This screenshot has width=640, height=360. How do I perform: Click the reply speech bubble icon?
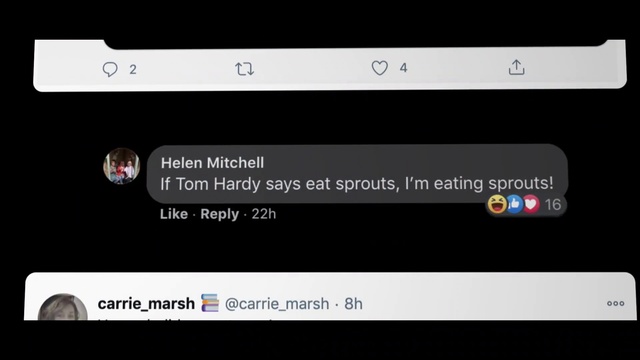(110, 69)
